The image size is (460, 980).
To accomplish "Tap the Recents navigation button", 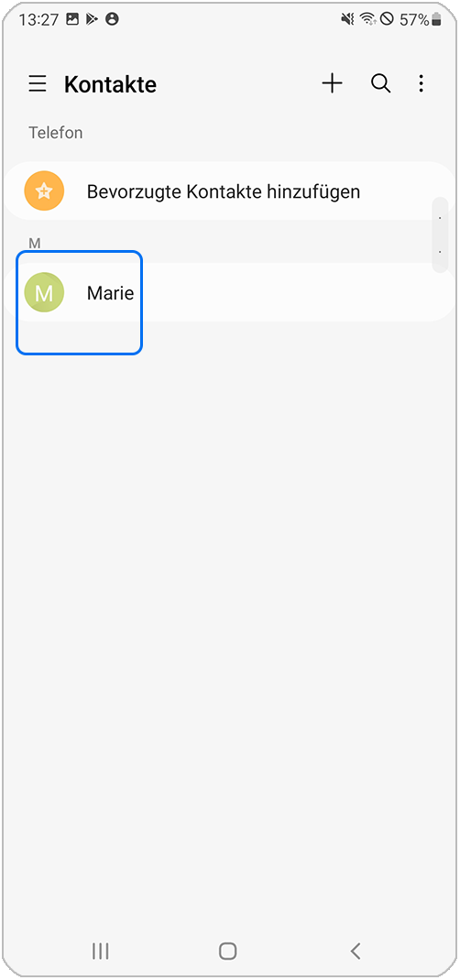I will [100, 952].
